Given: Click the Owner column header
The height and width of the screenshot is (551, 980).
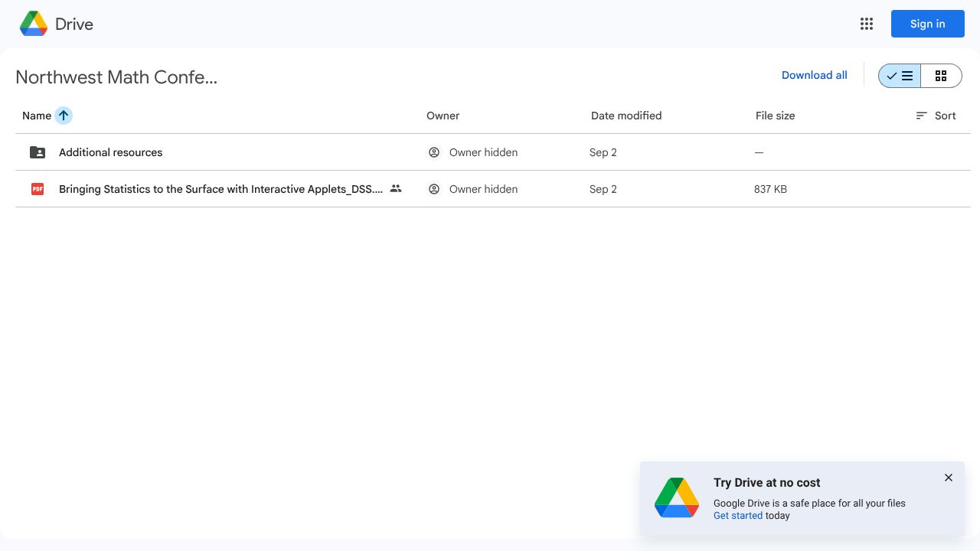Looking at the screenshot, I should click(x=443, y=116).
